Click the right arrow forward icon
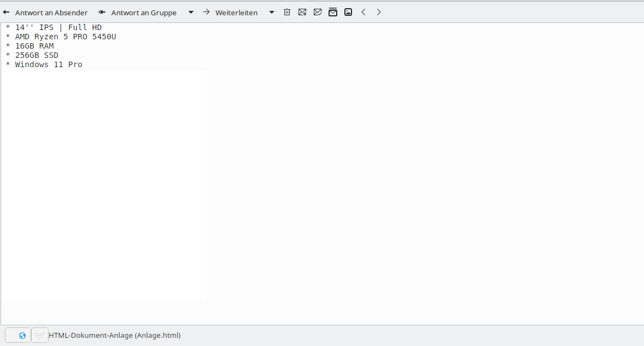644x346 pixels. coord(206,12)
